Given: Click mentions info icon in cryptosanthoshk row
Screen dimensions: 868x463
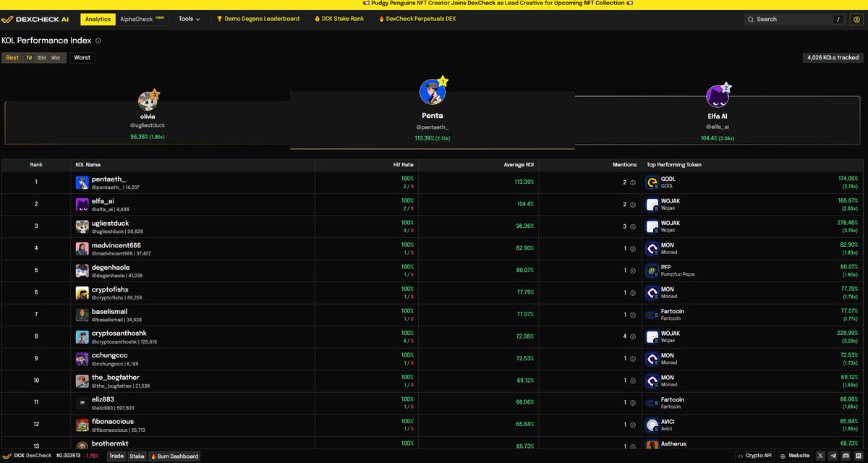Looking at the screenshot, I should 632,337.
